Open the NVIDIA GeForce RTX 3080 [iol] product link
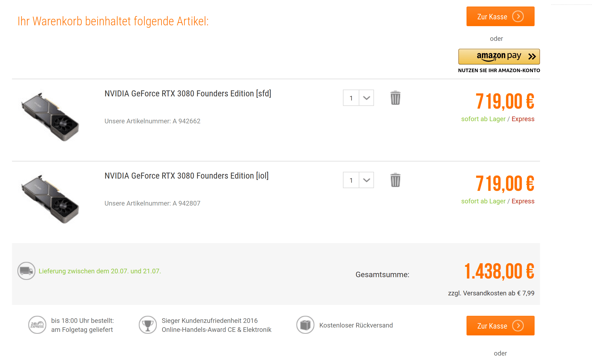Screen dimensions: 592x364 [x=186, y=176]
